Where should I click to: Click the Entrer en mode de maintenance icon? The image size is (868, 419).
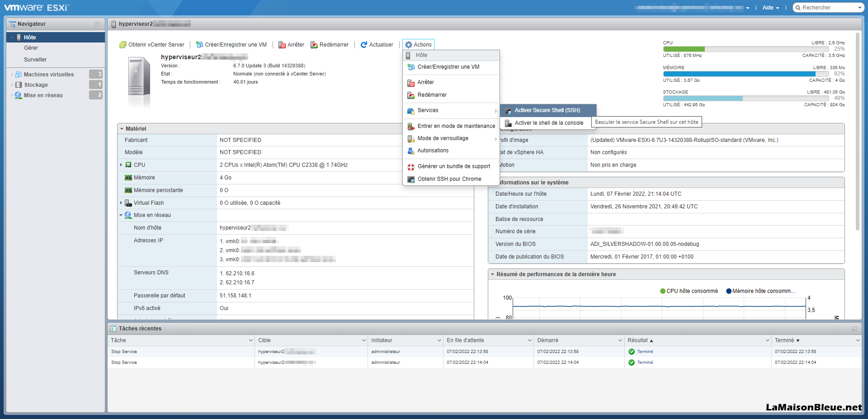click(x=411, y=126)
